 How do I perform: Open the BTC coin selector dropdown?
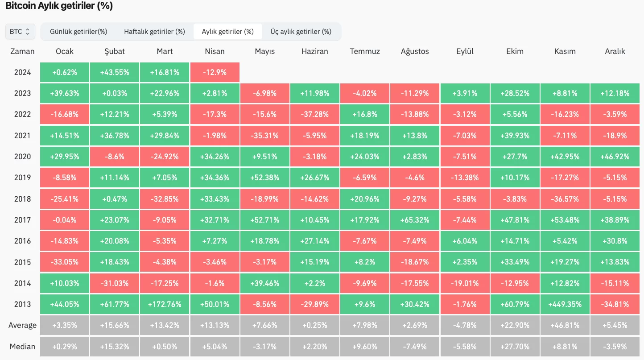click(20, 32)
